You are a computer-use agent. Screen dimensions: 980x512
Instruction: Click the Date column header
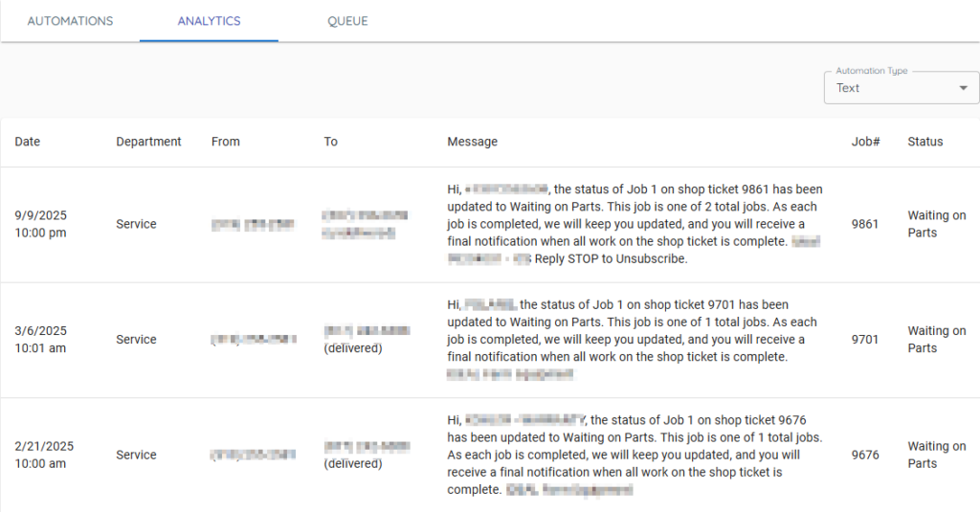pyautogui.click(x=28, y=142)
